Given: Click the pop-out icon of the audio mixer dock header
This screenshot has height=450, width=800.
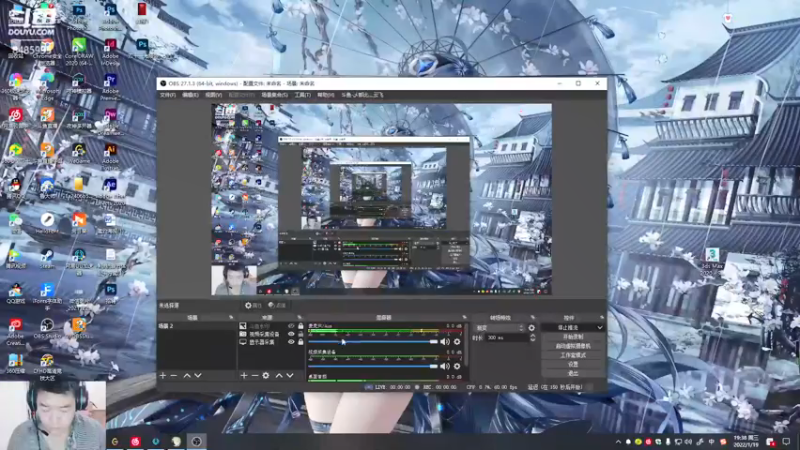Looking at the screenshot, I should click(x=464, y=317).
